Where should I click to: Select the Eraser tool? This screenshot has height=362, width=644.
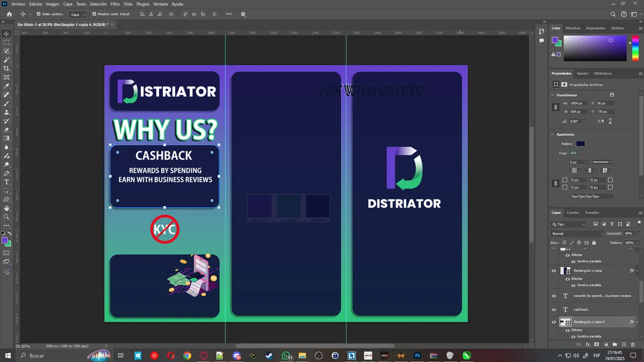[x=7, y=130]
